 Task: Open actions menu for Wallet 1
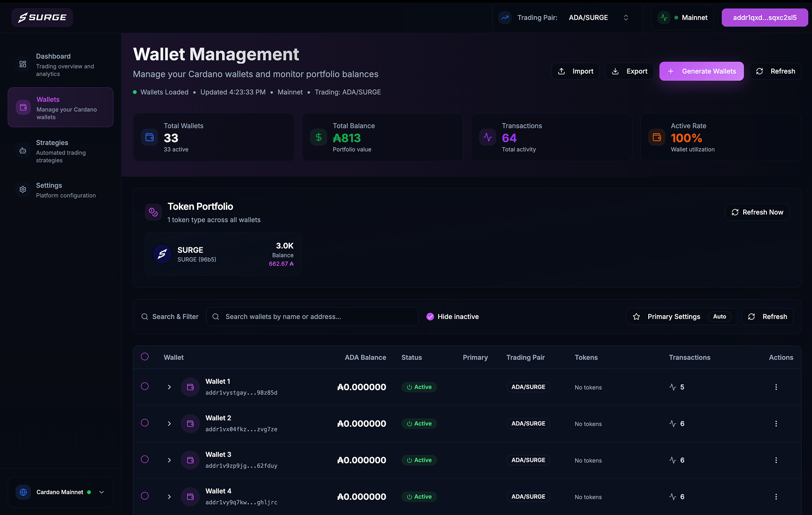(x=776, y=387)
